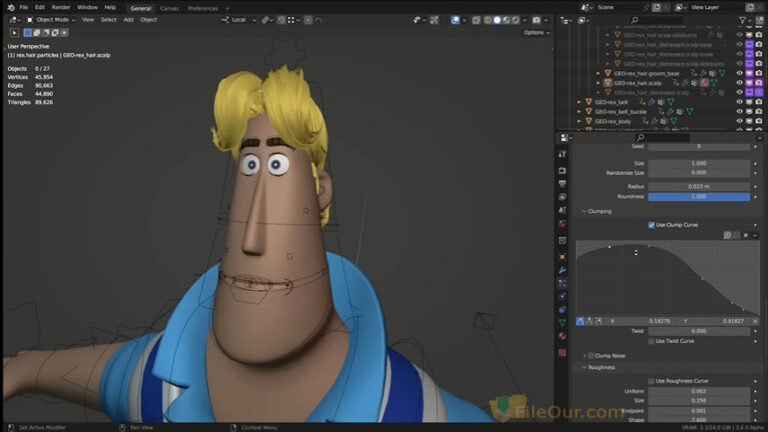
Task: Open the Texture properties tab icon
Action: coord(562,352)
